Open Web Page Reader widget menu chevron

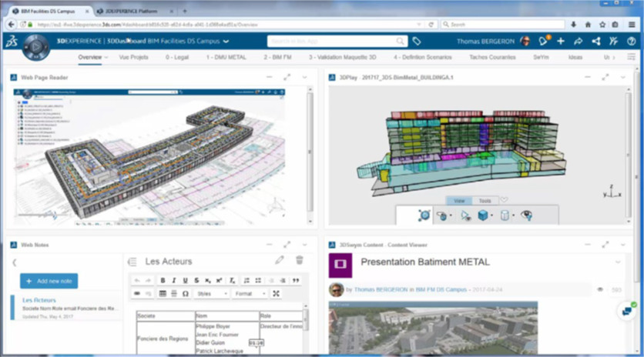[x=305, y=77]
